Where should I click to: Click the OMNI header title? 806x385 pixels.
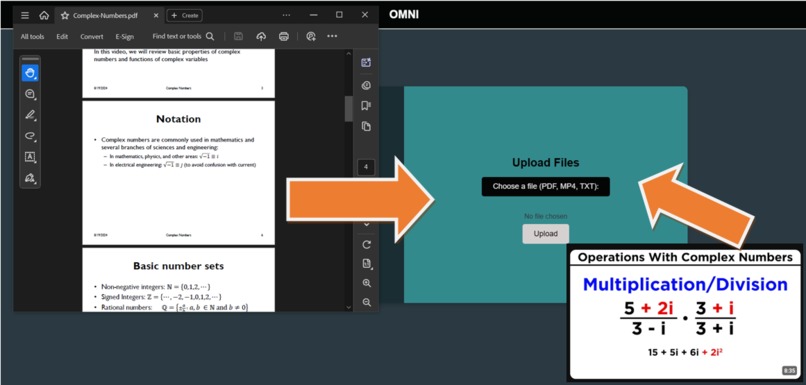(404, 14)
